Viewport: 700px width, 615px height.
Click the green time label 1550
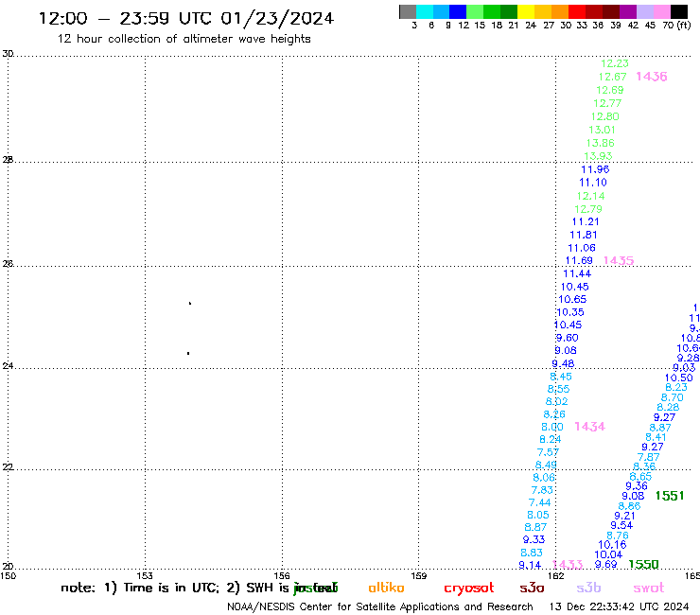[643, 565]
